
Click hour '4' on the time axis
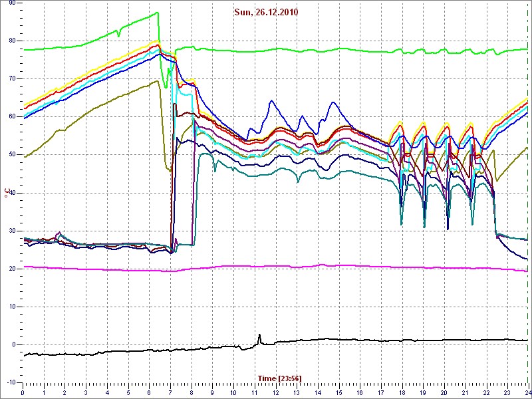[x=107, y=393]
